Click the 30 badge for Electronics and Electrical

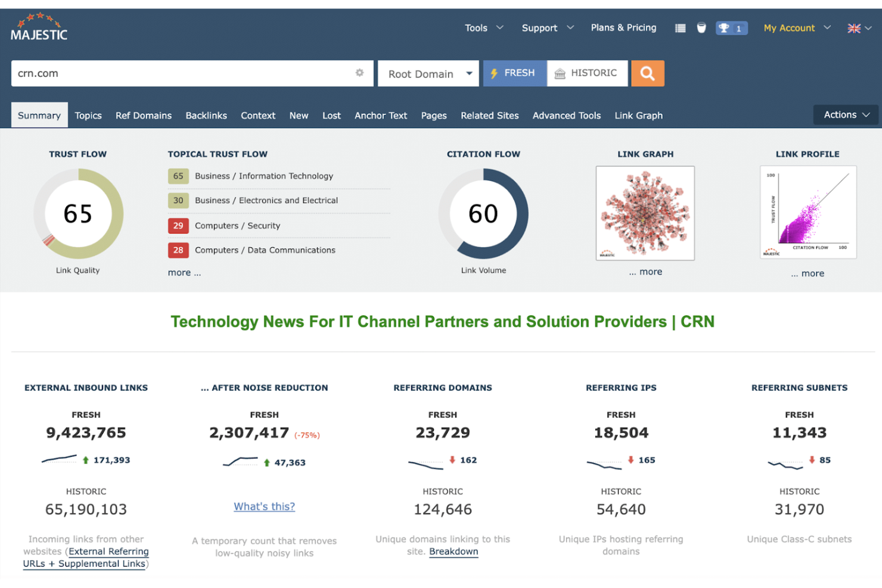[x=178, y=201]
